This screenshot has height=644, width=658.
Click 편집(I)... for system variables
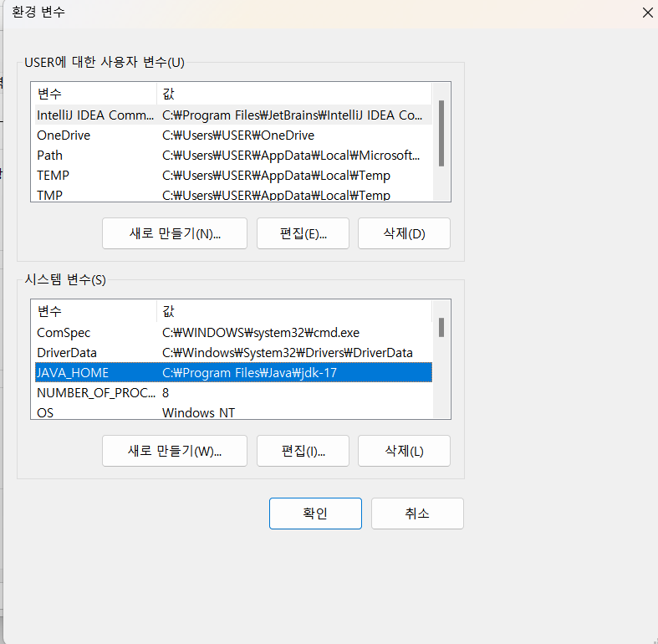pos(303,451)
